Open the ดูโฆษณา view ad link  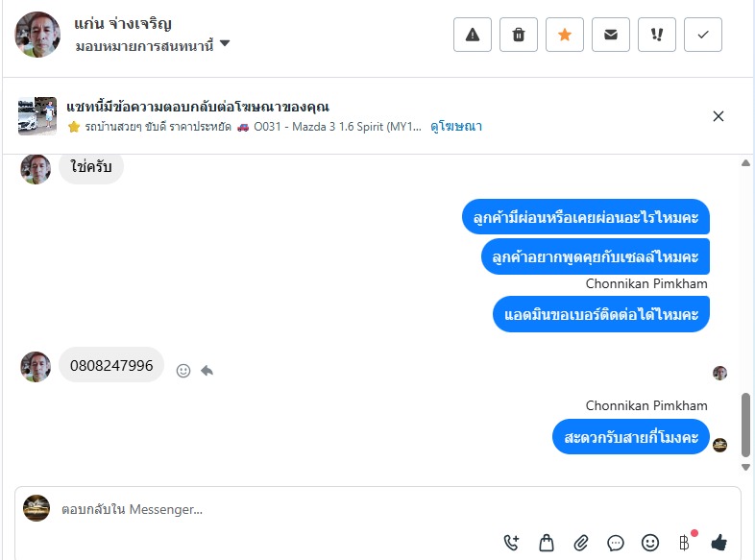(x=456, y=127)
